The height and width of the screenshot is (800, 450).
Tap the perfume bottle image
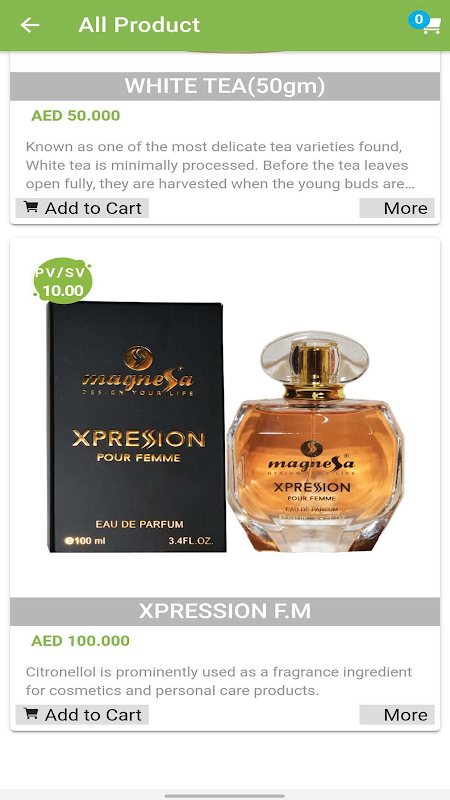pyautogui.click(x=315, y=441)
